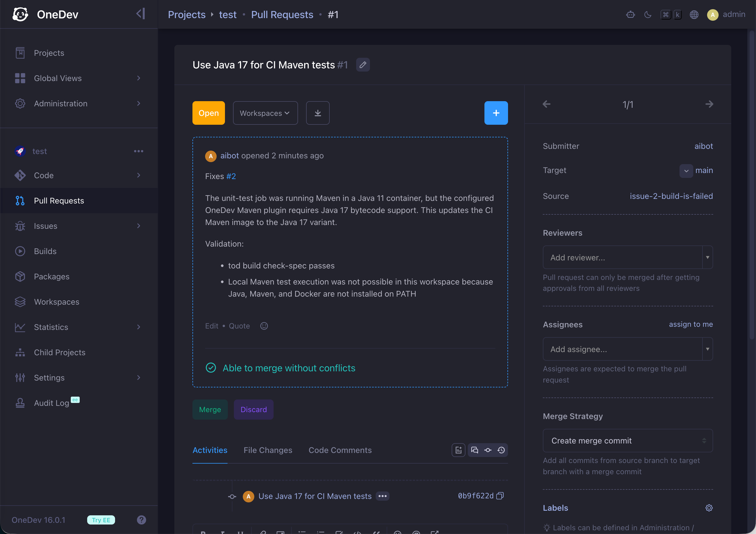Open the Add reviewer dropdown
756x534 pixels.
click(628, 257)
